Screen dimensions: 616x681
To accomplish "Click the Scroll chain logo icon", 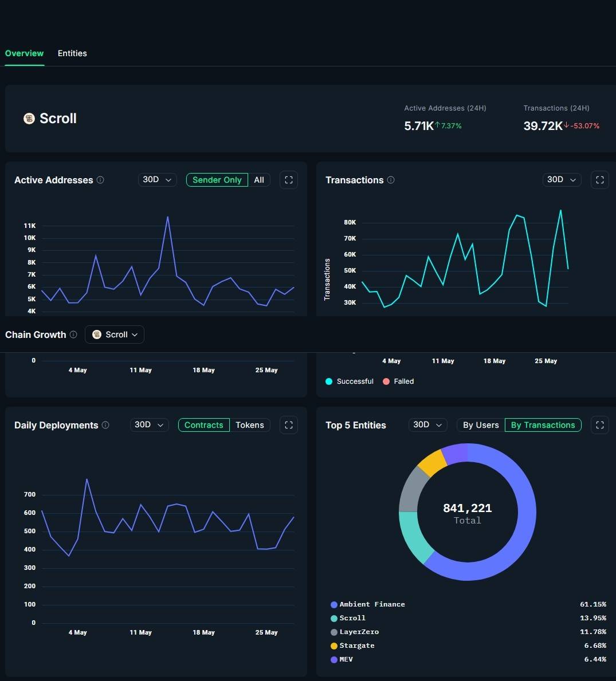I will tap(29, 118).
